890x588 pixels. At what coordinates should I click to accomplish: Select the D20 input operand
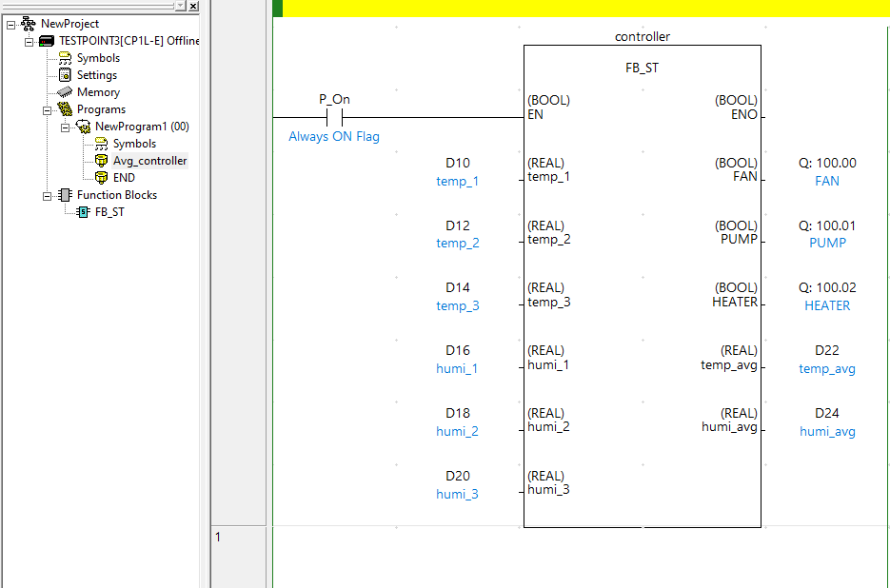click(x=458, y=476)
